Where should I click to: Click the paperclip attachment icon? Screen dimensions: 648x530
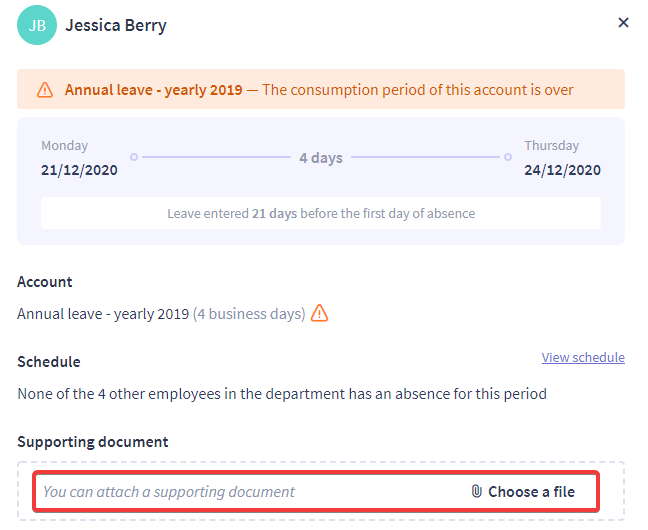pos(476,492)
